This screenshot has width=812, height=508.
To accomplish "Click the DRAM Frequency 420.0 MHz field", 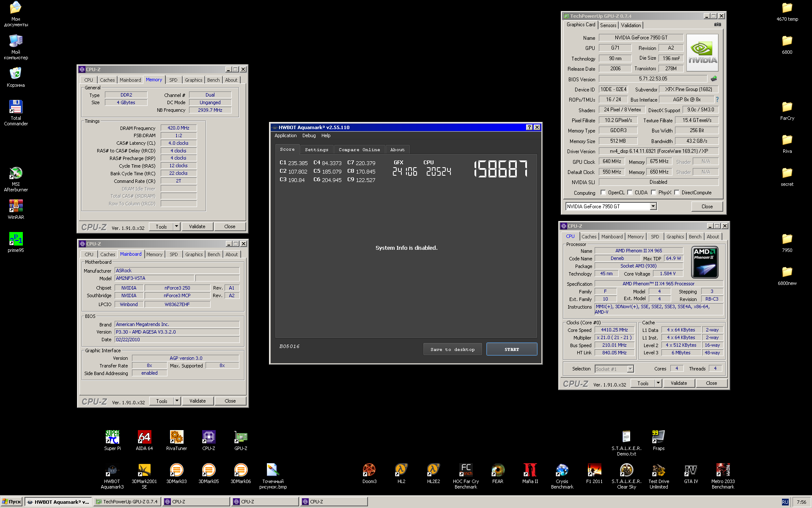I will pyautogui.click(x=178, y=128).
